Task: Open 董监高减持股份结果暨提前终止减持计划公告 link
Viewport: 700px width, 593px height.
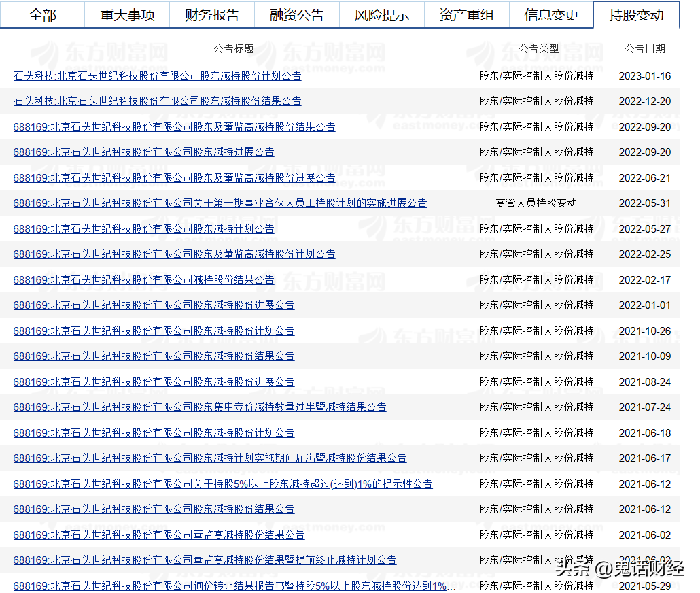Action: (x=205, y=560)
